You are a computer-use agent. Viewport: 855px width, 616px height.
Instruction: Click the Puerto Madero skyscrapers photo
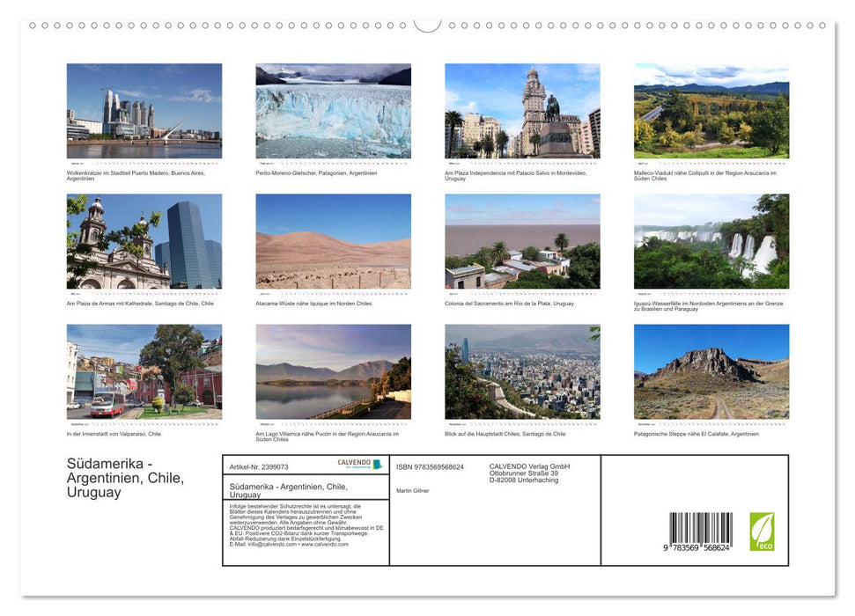[144, 111]
